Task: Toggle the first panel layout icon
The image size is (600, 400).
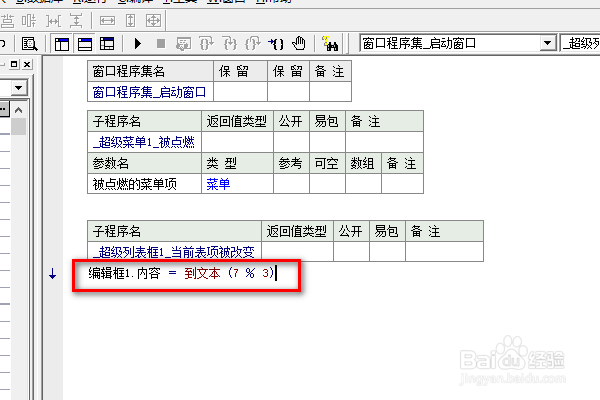Action: pyautogui.click(x=62, y=44)
